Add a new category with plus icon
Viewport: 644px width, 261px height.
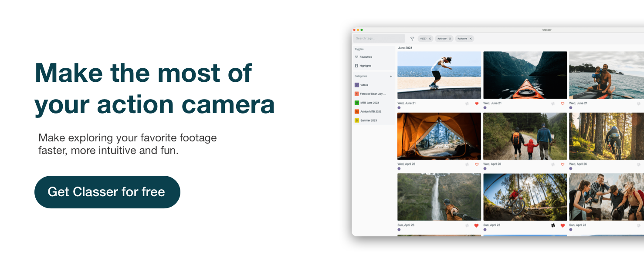[391, 77]
